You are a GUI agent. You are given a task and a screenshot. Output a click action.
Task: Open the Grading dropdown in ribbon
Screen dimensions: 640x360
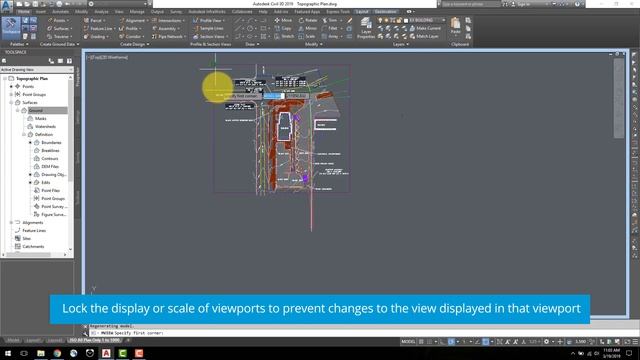(96, 37)
